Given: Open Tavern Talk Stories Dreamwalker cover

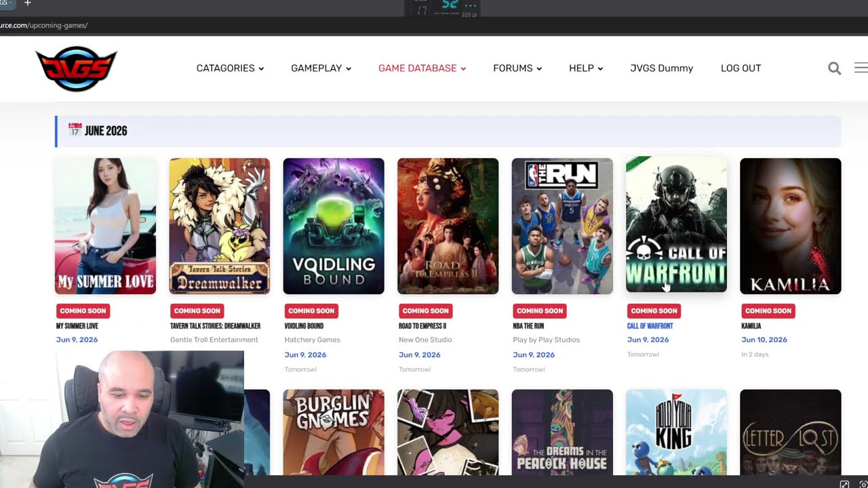Looking at the screenshot, I should 220,226.
